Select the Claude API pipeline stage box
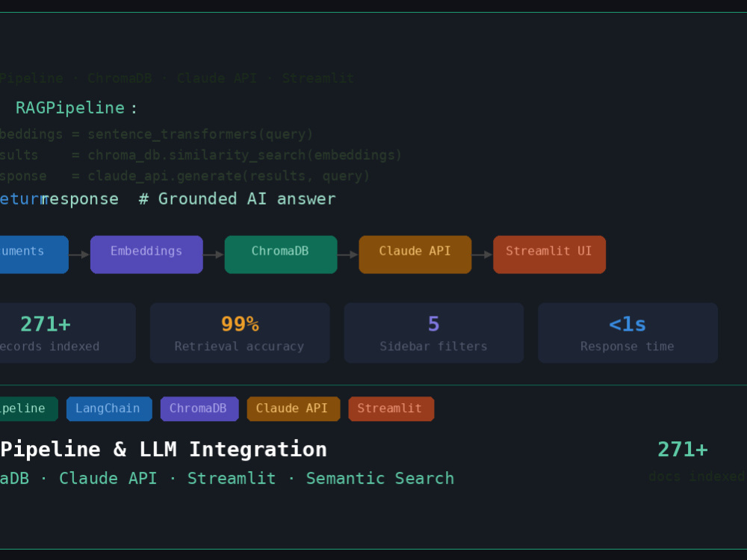This screenshot has height=560, width=747. (415, 255)
